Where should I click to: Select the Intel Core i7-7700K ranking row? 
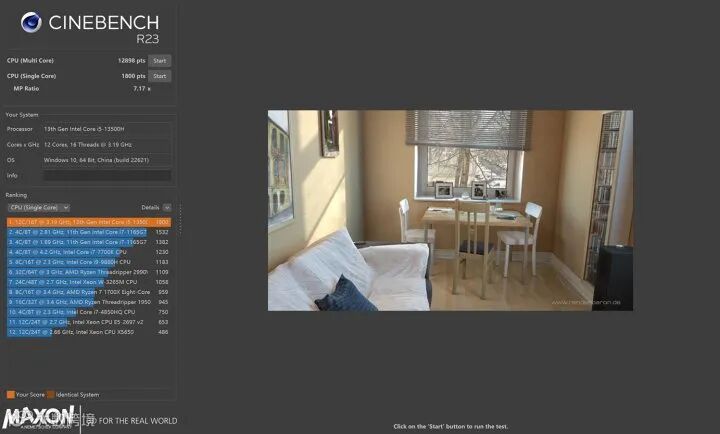(x=89, y=252)
